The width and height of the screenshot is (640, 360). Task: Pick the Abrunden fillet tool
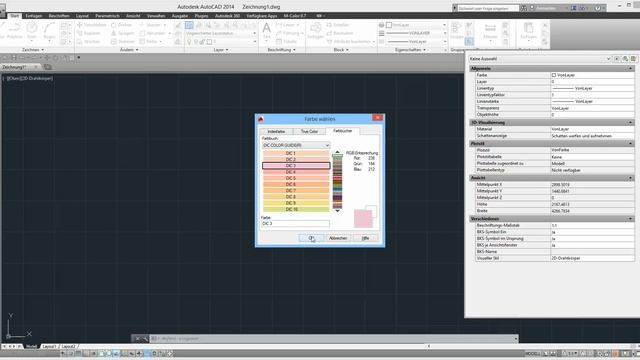[x=152, y=33]
